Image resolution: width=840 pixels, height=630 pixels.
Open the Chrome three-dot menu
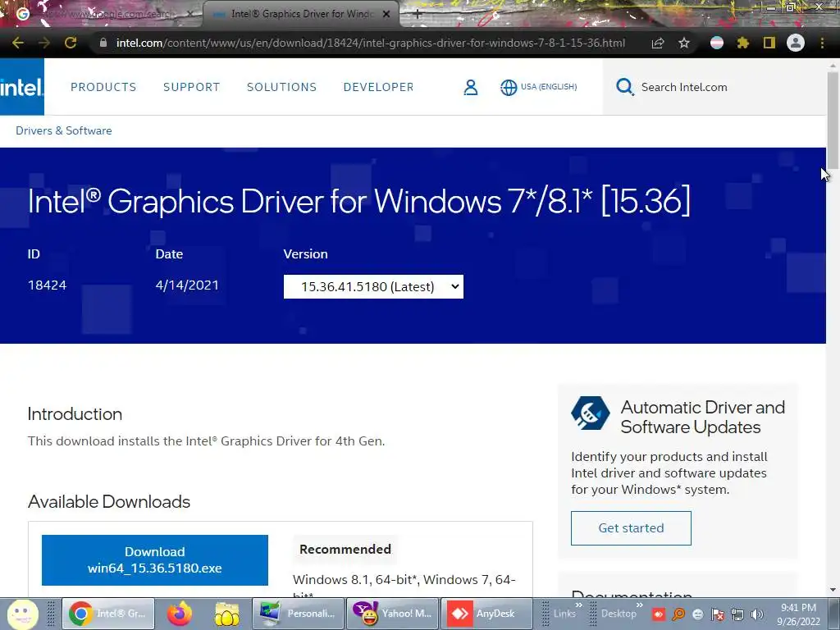[822, 43]
